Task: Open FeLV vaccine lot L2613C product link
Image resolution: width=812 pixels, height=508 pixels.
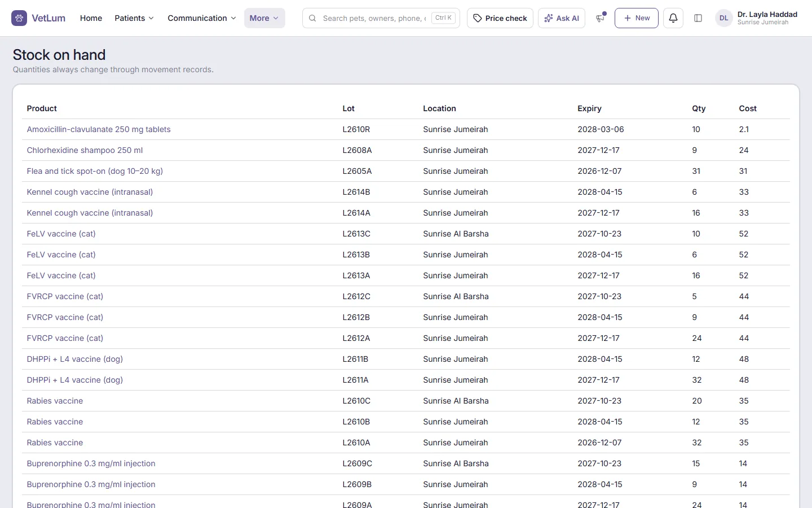Action: tap(61, 234)
